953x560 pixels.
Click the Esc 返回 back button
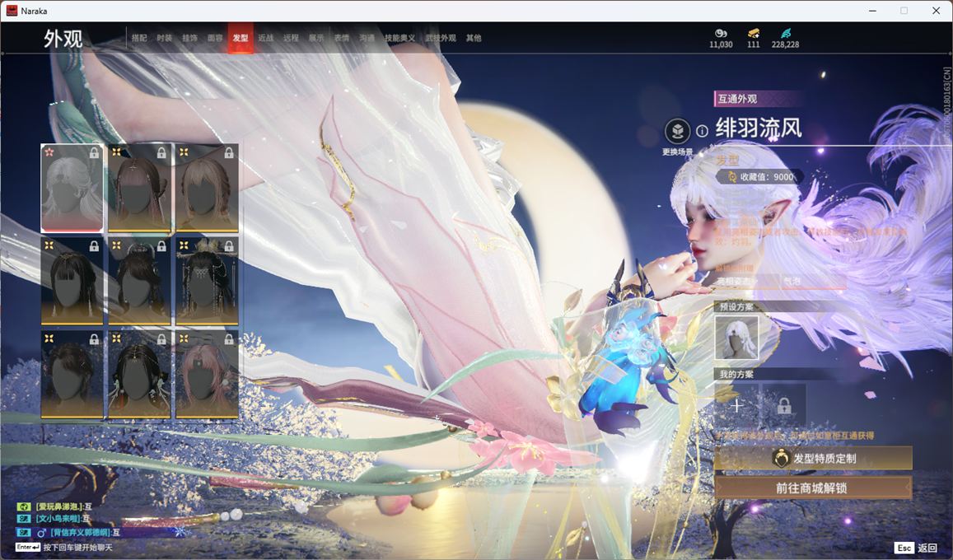917,548
